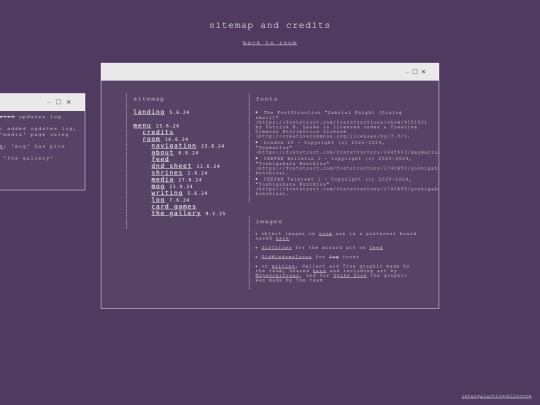Viewport: 540px width, 405px height.
Task: Minimize the main credits window
Action: [x=407, y=72]
